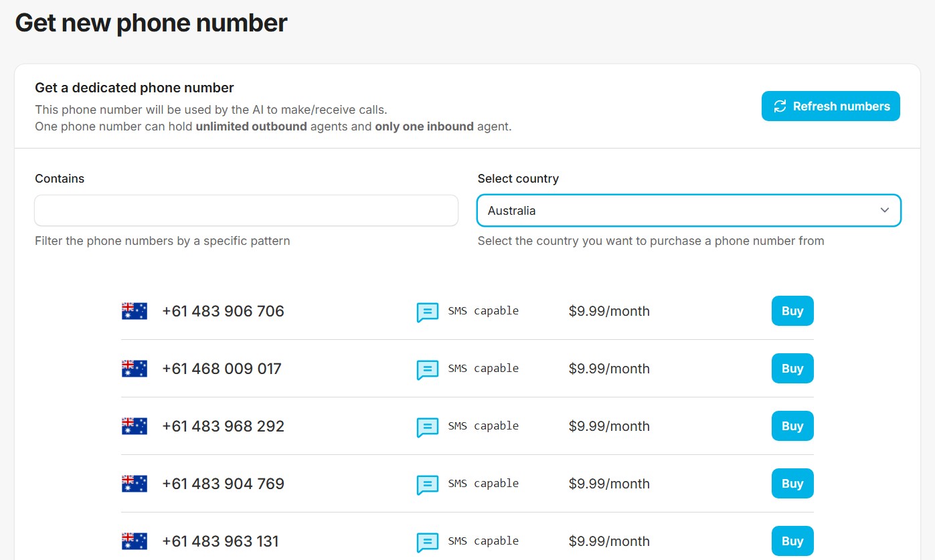Buy the number +61 483 904 769
The image size is (935, 560).
(792, 484)
